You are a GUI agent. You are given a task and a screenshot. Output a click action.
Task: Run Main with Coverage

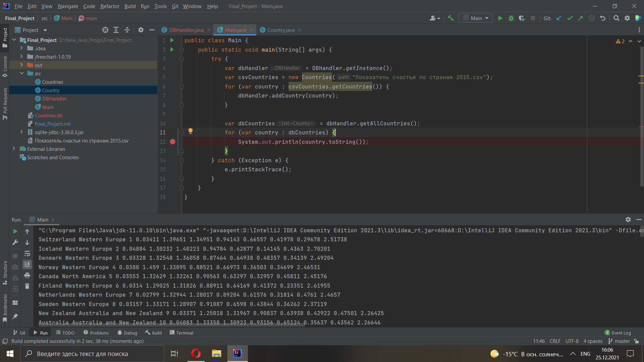tap(522, 18)
